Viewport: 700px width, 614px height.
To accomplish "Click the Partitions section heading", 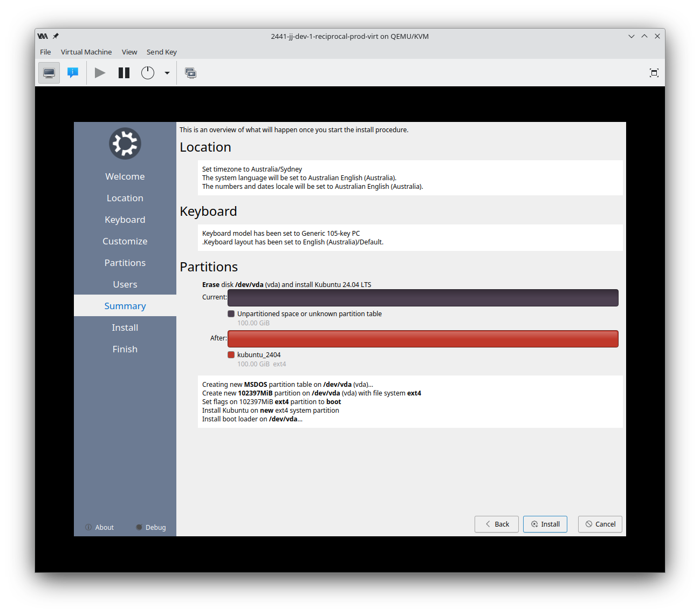I will [209, 267].
